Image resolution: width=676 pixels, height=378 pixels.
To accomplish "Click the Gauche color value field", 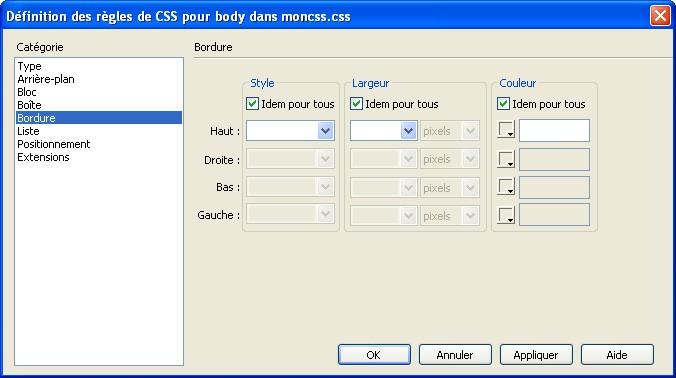I will tap(554, 215).
